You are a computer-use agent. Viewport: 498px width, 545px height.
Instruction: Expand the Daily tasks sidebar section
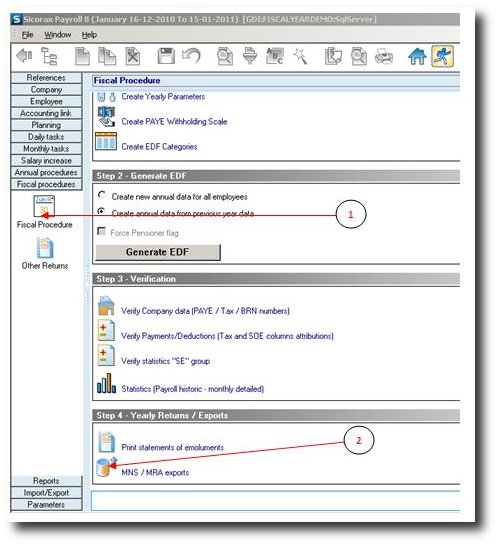[x=46, y=137]
